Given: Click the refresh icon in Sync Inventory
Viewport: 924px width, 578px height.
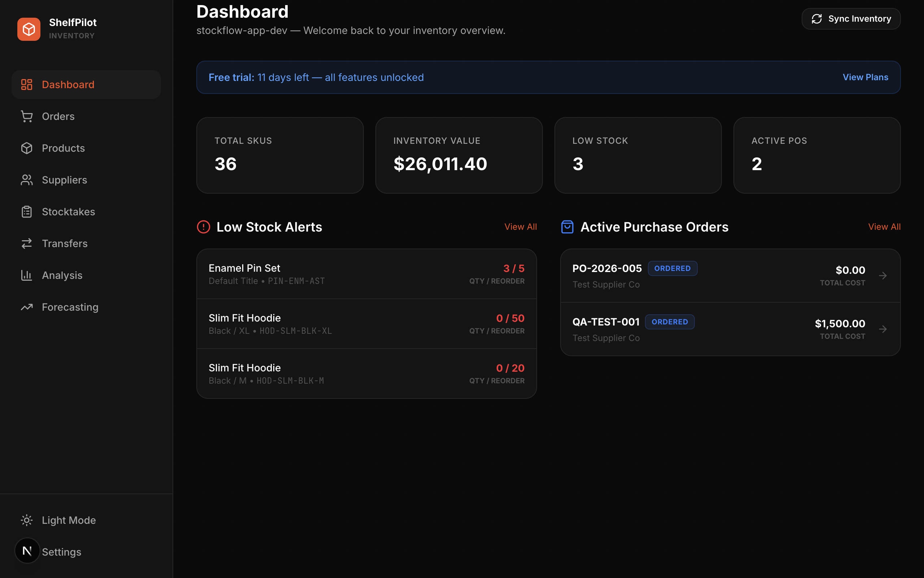Looking at the screenshot, I should [x=816, y=19].
